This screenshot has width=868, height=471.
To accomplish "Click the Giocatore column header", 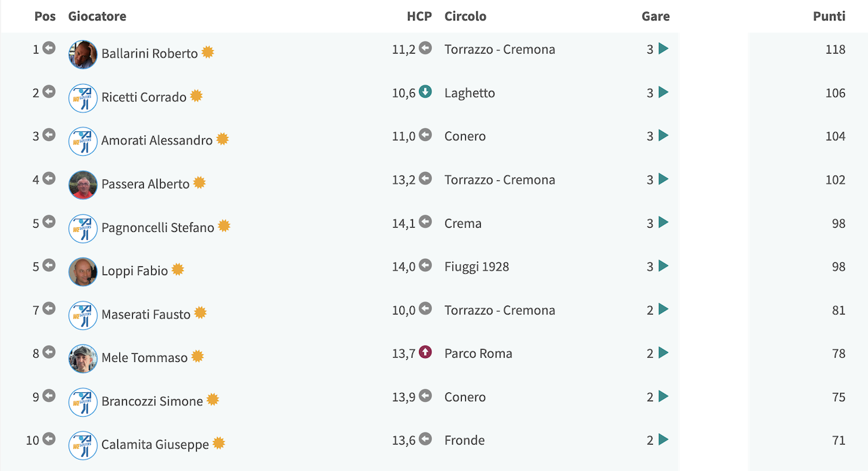I will (x=97, y=16).
